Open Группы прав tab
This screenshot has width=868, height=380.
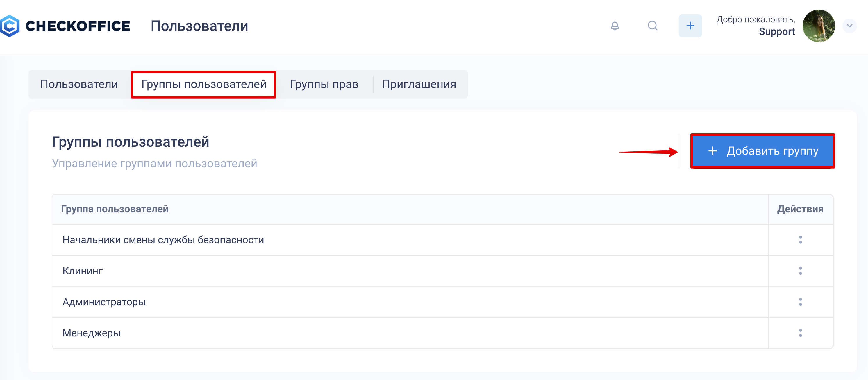point(324,84)
